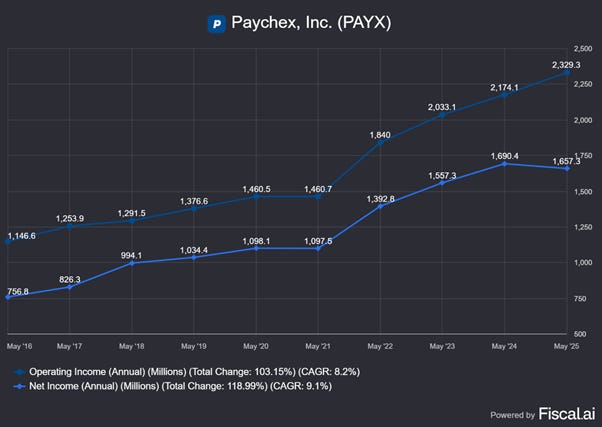
Task: Click the 1,250 y-axis tick label
Action: point(583,227)
